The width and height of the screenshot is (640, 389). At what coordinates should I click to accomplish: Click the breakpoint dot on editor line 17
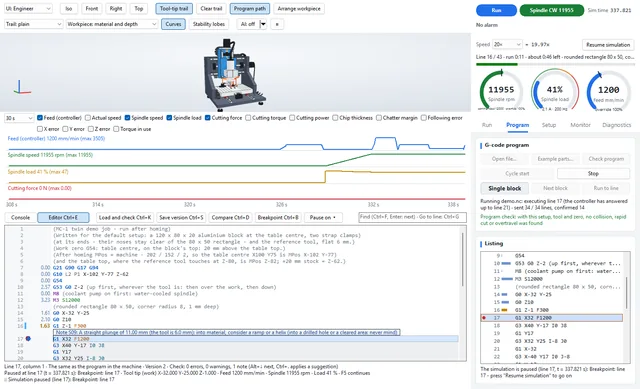click(x=28, y=338)
